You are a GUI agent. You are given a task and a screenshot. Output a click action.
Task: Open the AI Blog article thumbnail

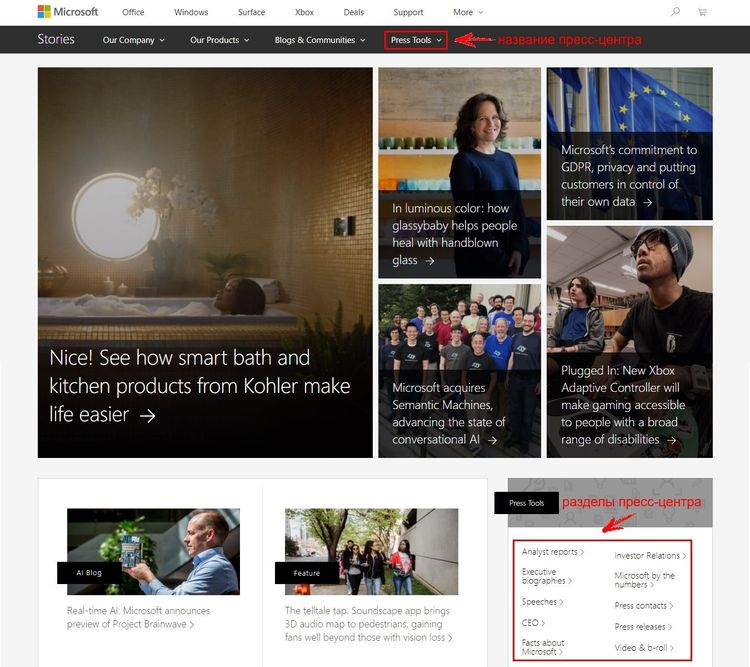(153, 552)
